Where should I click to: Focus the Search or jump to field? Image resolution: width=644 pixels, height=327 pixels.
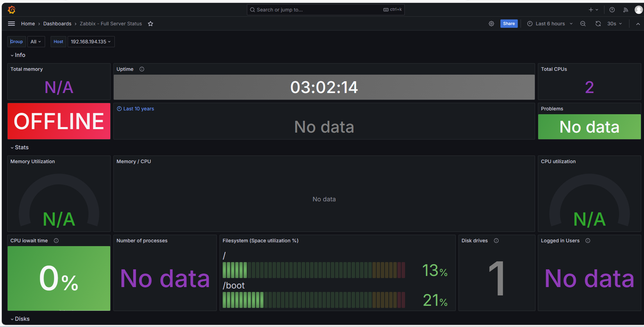tap(326, 10)
